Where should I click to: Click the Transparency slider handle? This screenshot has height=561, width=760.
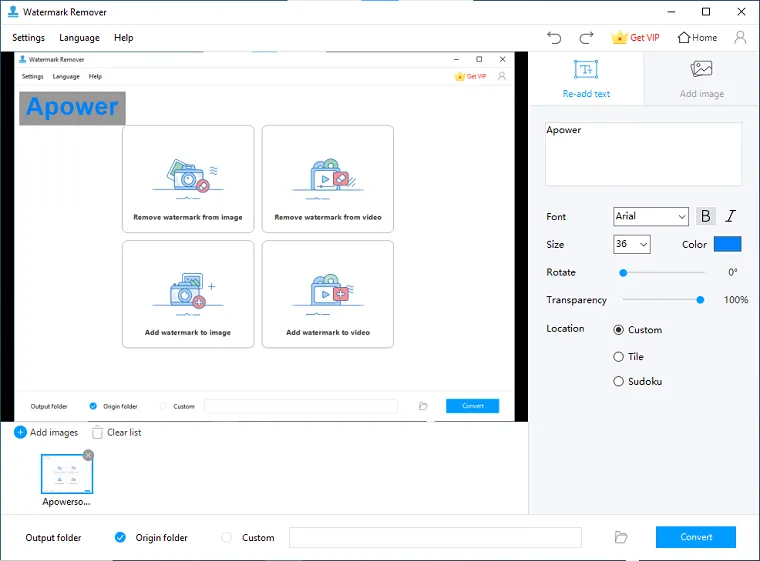click(x=700, y=300)
